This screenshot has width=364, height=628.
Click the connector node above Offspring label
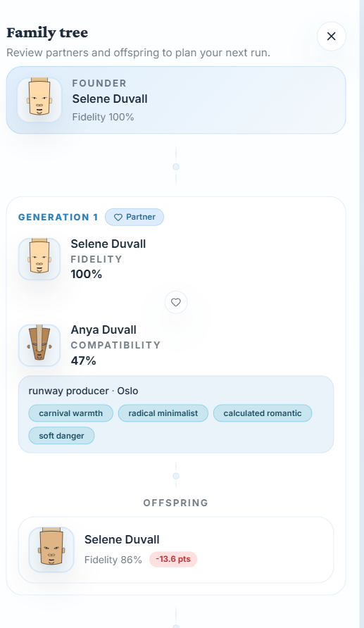click(176, 476)
